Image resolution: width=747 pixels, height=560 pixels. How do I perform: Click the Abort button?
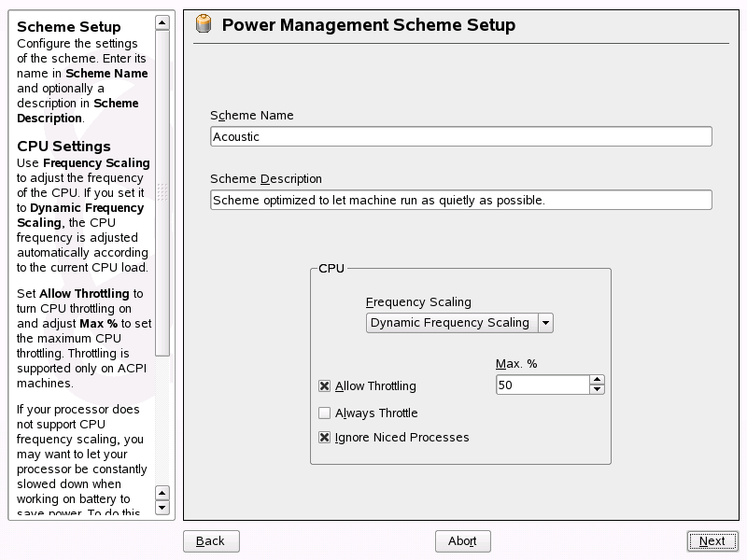[x=462, y=541]
